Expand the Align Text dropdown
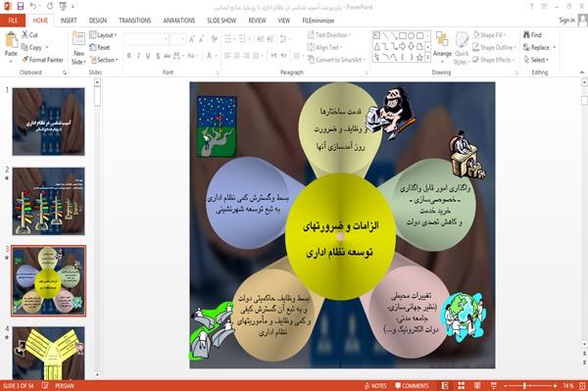 point(324,47)
